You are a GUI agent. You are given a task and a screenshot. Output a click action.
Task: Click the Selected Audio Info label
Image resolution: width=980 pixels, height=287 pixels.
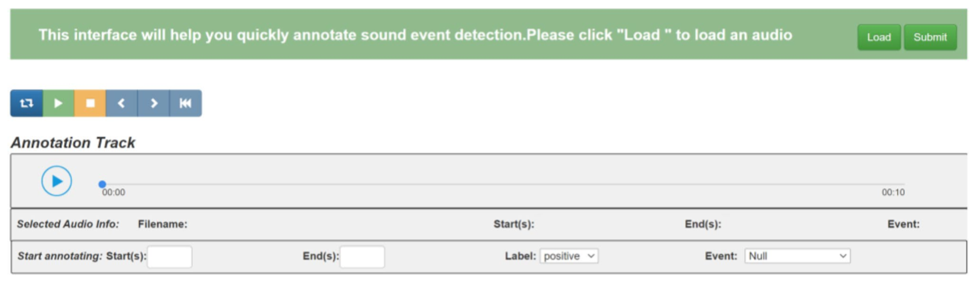click(x=68, y=224)
